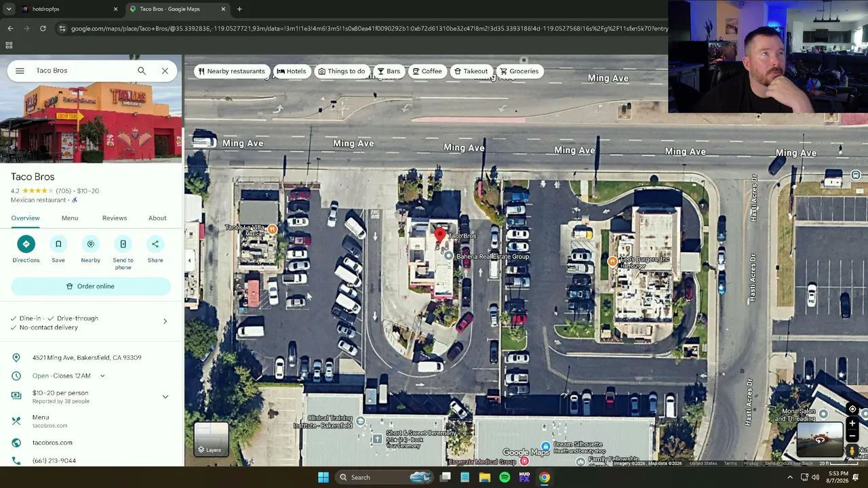Open the volume control in system tray
Image resolution: width=868 pixels, height=488 pixels.
pyautogui.click(x=816, y=477)
